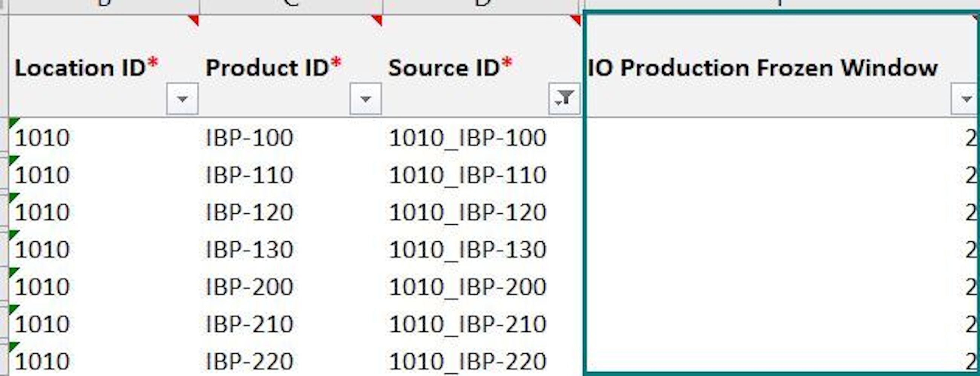Expand the IO Production Frozen Window filter
980x376 pixels.
click(966, 99)
